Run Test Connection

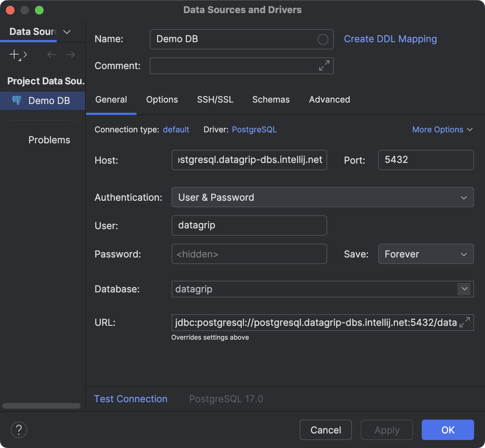coord(131,399)
